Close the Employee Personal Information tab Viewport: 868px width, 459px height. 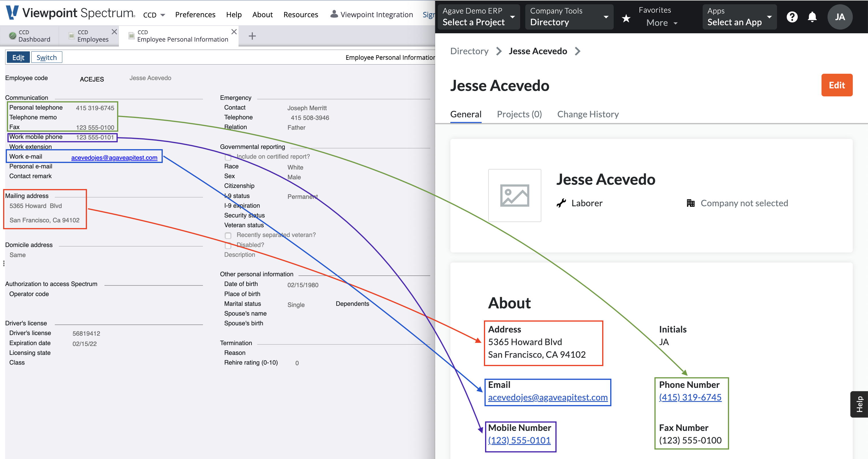point(234,32)
